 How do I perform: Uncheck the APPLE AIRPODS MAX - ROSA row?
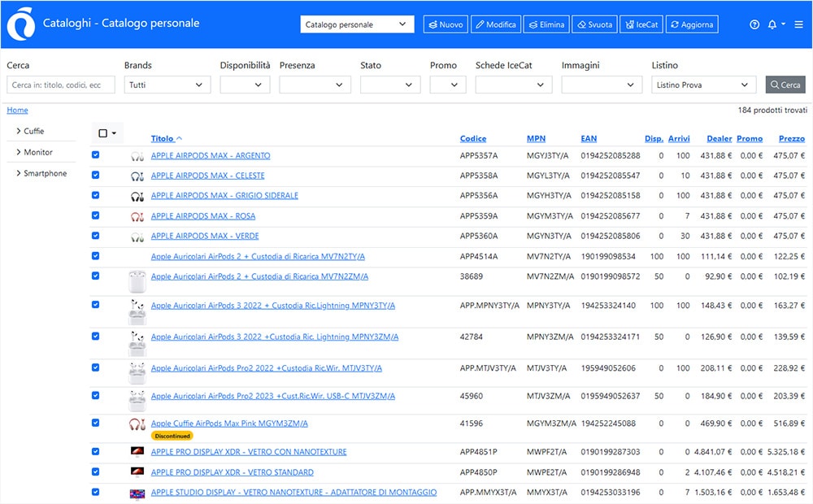[x=96, y=216]
